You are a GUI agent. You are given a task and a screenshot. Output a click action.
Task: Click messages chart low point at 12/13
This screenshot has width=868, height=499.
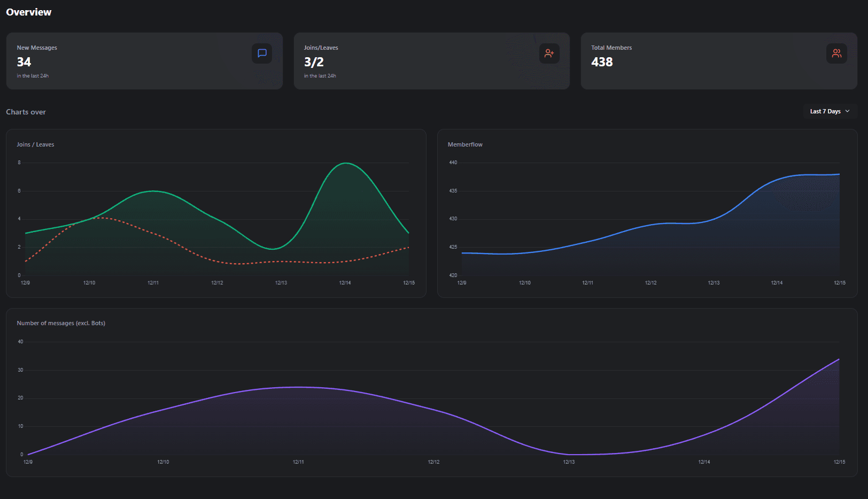click(569, 454)
